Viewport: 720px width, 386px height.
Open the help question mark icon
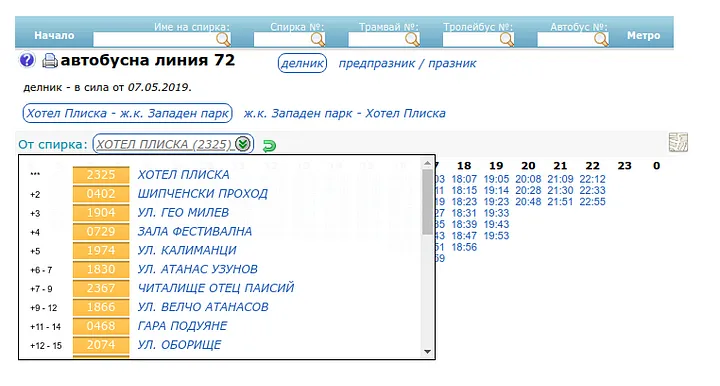pyautogui.click(x=27, y=60)
